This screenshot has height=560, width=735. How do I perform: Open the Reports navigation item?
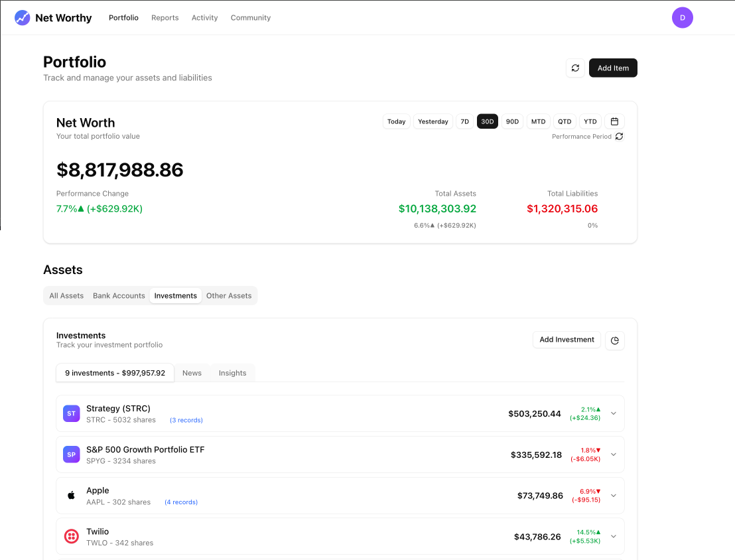click(165, 18)
